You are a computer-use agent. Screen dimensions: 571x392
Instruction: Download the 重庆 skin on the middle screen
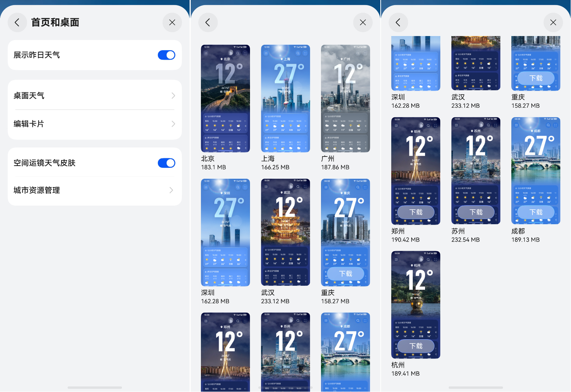345,274
